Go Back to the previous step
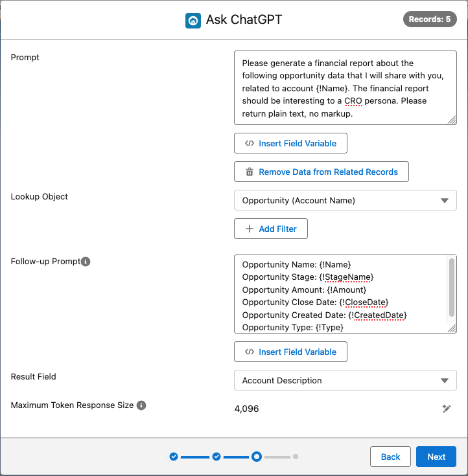 390,457
